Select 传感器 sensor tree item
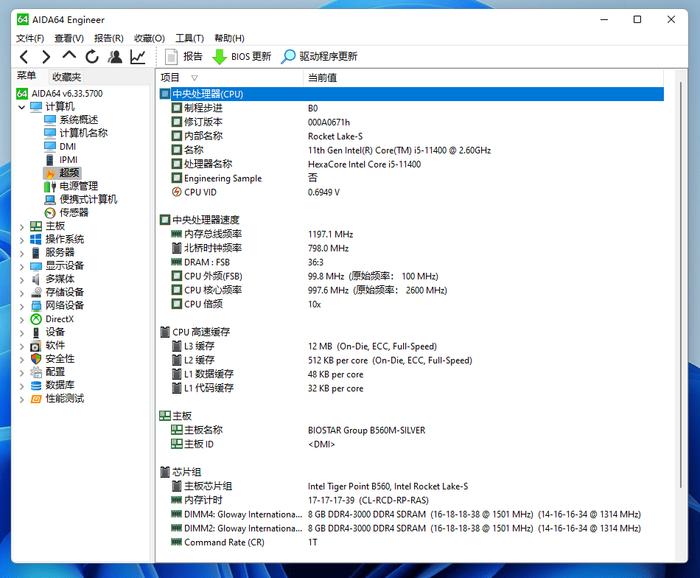The height and width of the screenshot is (578, 700). point(67,212)
